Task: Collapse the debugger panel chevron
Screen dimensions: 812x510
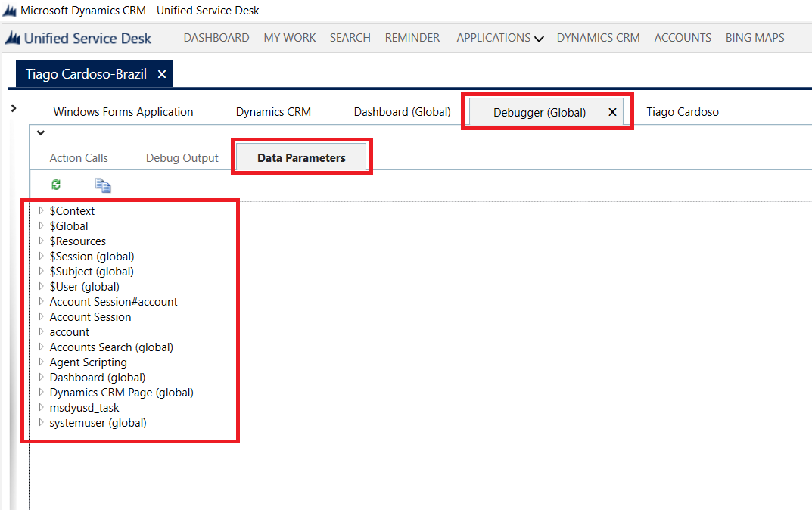Action: point(41,133)
